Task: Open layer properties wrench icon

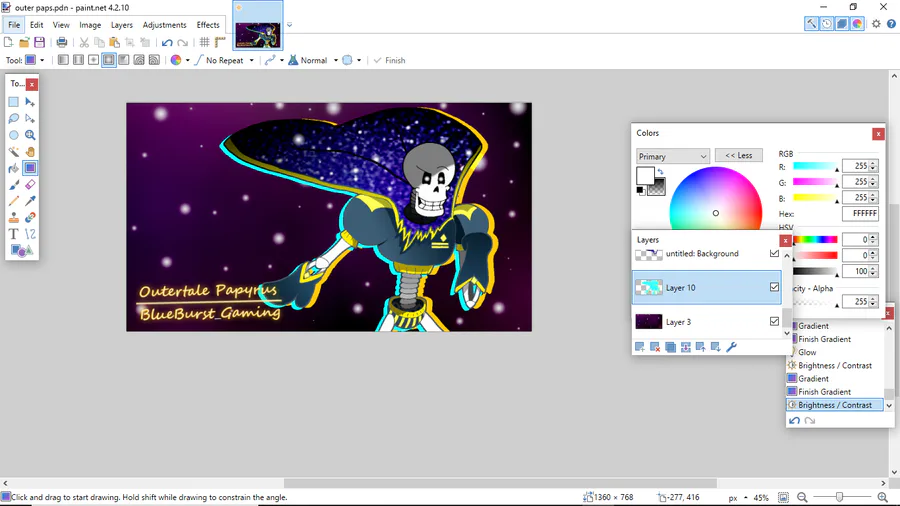Action: coord(731,347)
